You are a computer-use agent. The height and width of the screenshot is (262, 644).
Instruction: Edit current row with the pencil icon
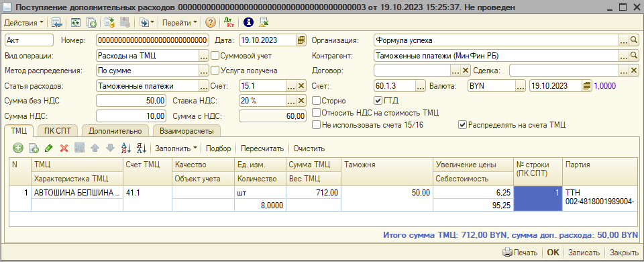pyautogui.click(x=49, y=148)
